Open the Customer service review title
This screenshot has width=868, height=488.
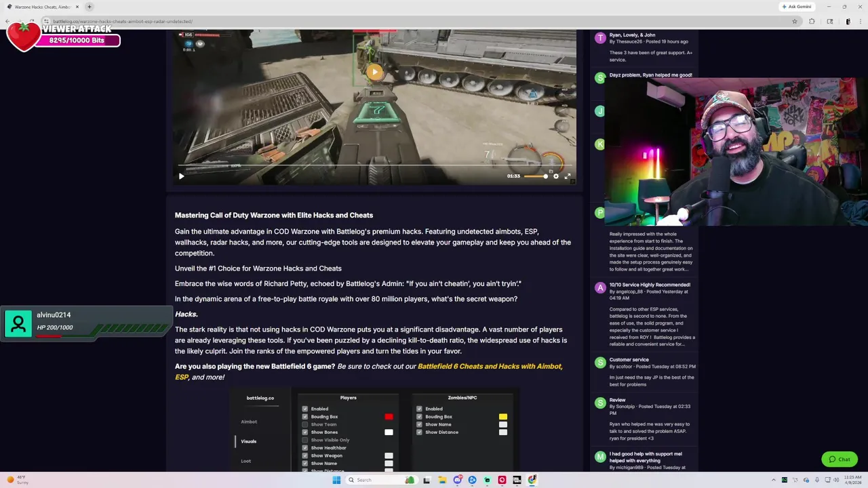(629, 360)
